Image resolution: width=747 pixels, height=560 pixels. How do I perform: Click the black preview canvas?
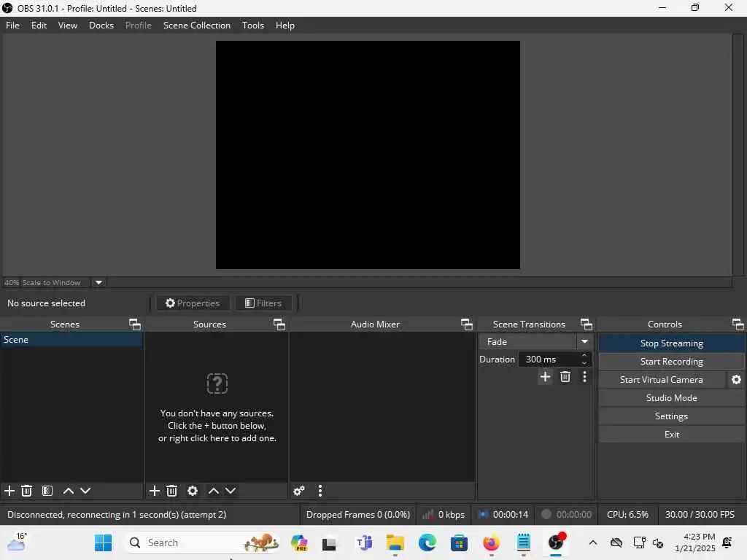click(368, 155)
